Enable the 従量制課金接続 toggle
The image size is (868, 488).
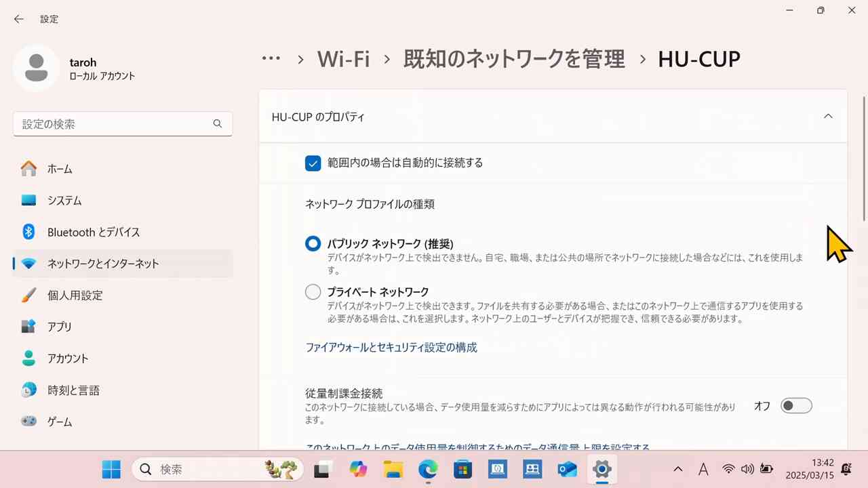pos(795,405)
